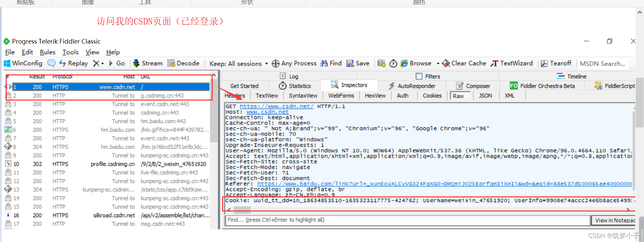This screenshot has width=644, height=242.
Task: Open Keep: All sessions dropdown
Action: pyautogui.click(x=238, y=64)
